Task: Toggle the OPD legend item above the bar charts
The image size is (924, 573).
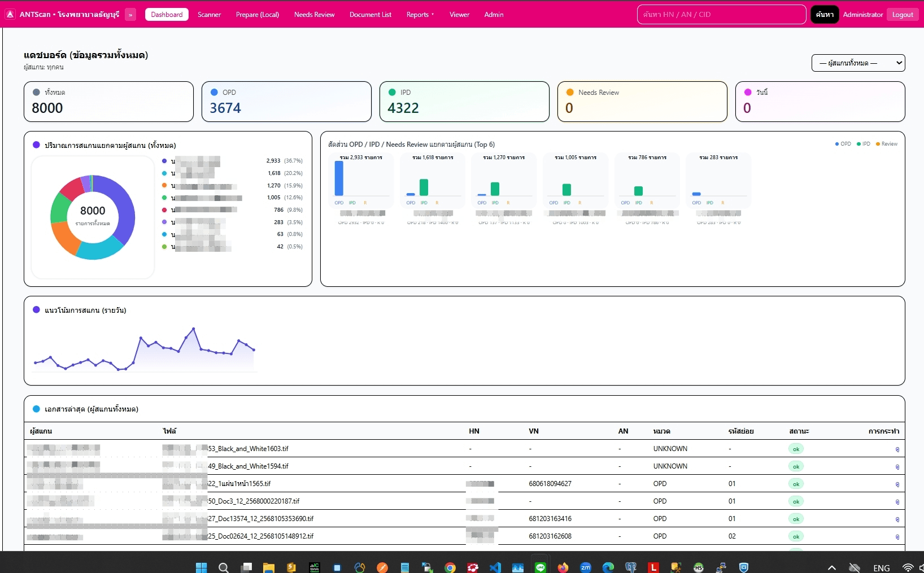Action: [x=842, y=144]
